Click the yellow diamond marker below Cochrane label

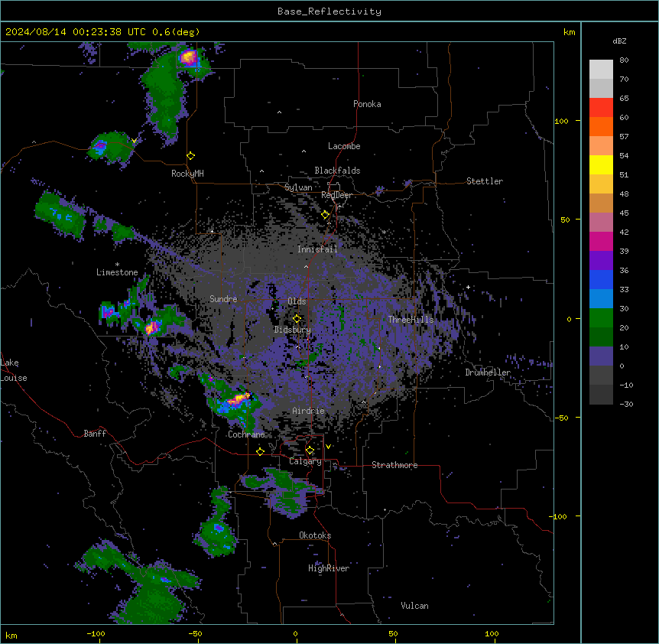coord(260,451)
